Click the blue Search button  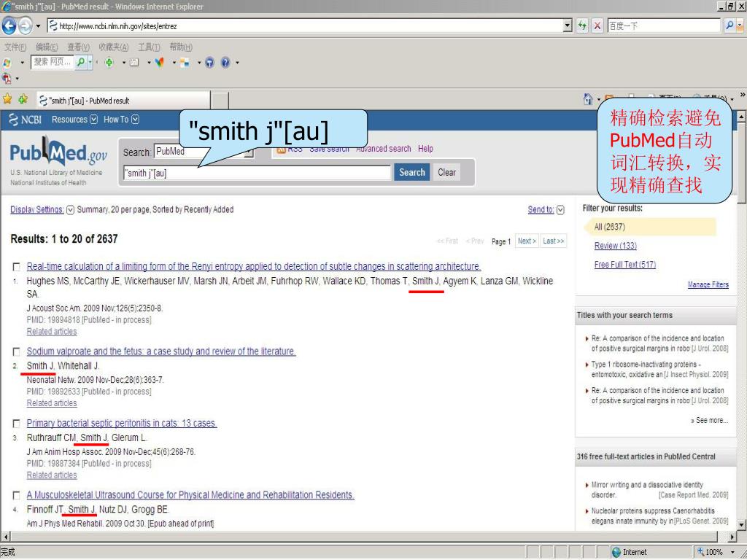click(x=411, y=172)
